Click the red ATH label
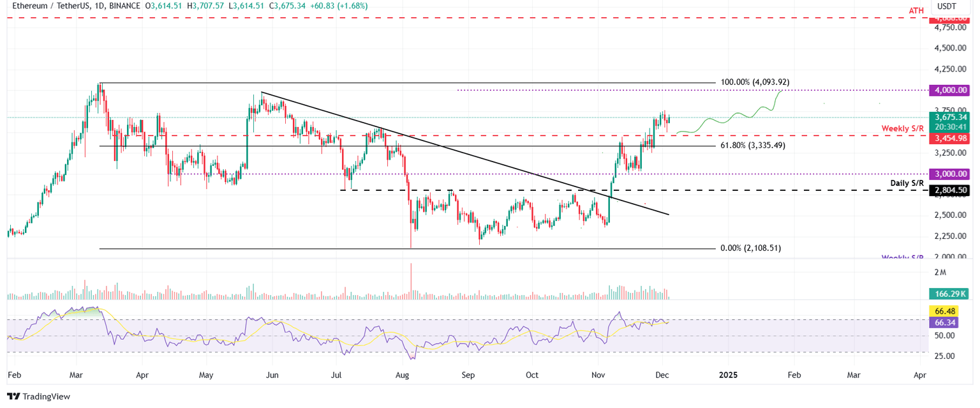The height and width of the screenshot is (408, 980). (x=915, y=10)
